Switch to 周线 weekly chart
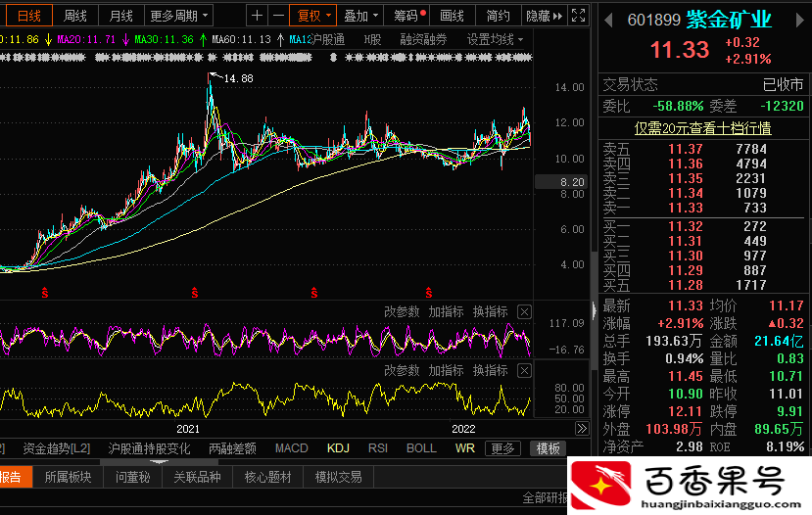The width and height of the screenshot is (812, 515). click(75, 16)
